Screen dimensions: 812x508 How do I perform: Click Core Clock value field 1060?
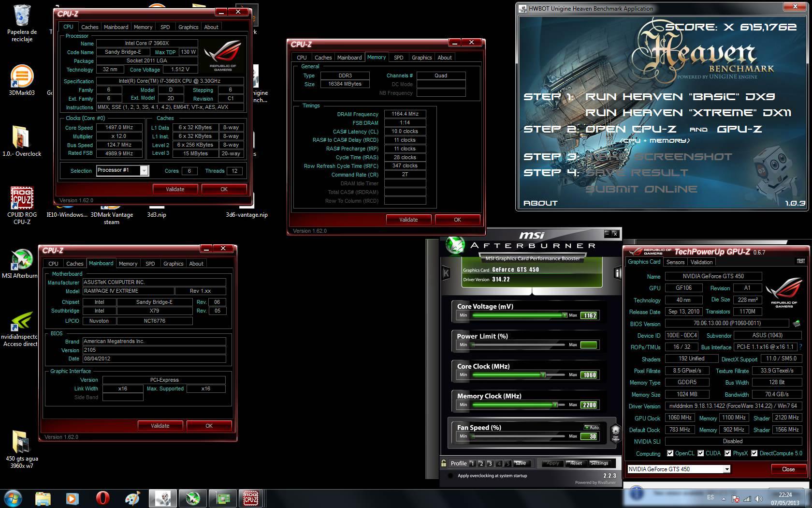pyautogui.click(x=589, y=375)
